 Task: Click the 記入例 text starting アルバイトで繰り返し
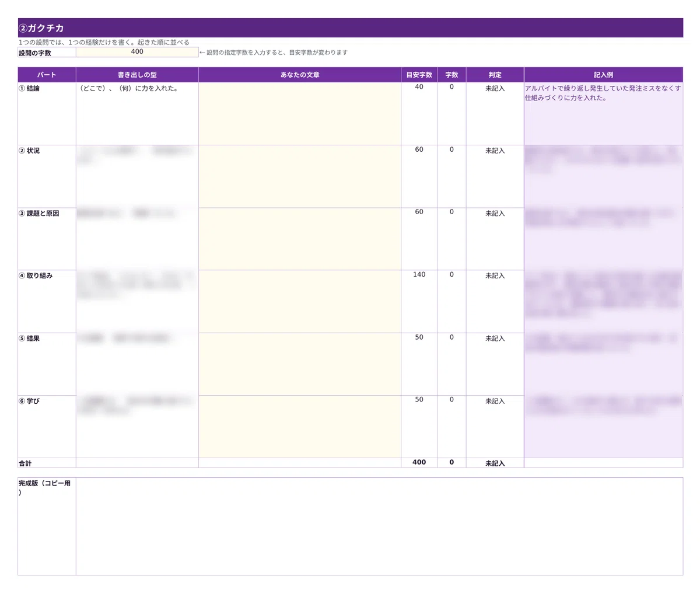pyautogui.click(x=603, y=93)
